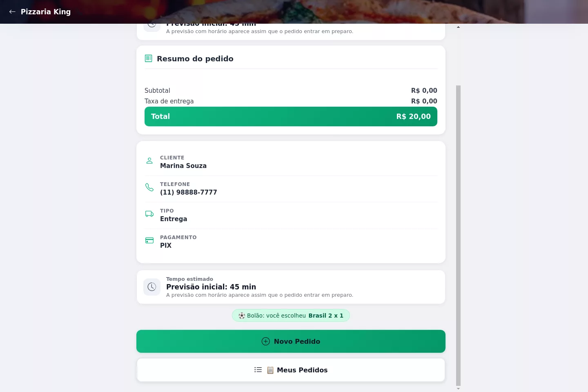The width and height of the screenshot is (588, 392).
Task: Click the phone number (11) 98888-7777
Action: click(189, 192)
